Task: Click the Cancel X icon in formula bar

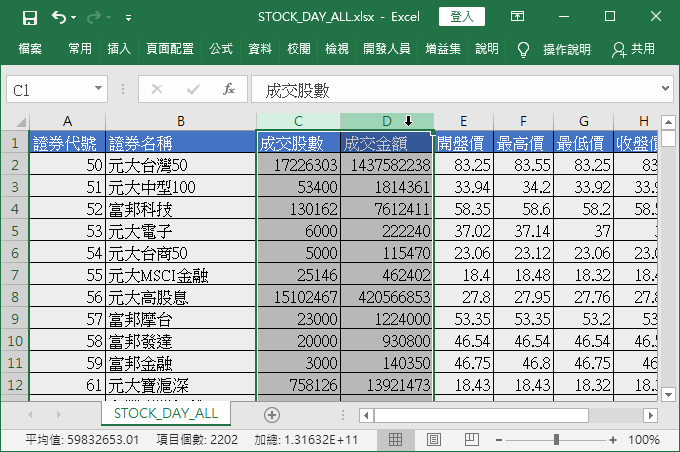Action: (x=157, y=89)
